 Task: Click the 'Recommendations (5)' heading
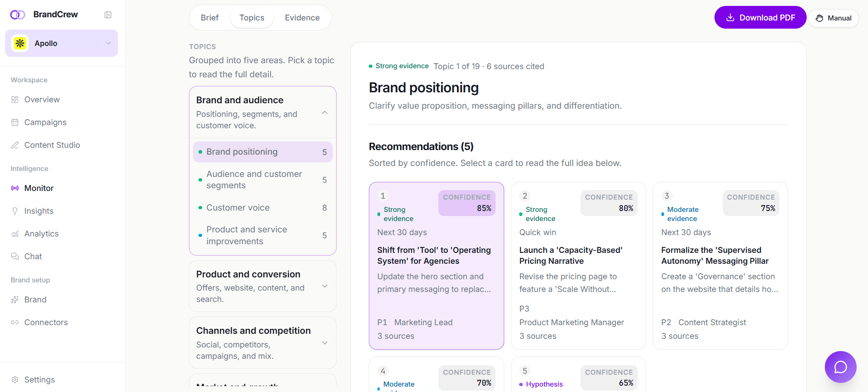(421, 146)
